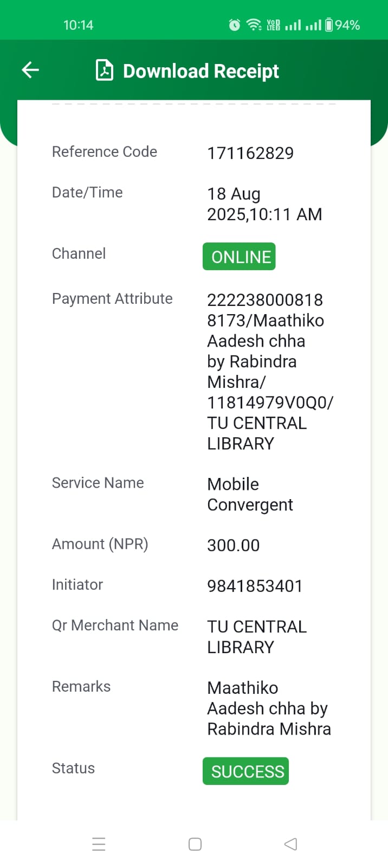Tap the initiator number 9841853401
This screenshot has width=388, height=868.
[x=255, y=586]
